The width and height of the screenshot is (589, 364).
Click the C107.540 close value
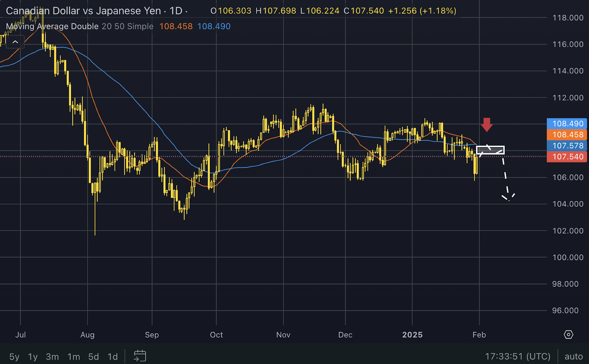364,11
